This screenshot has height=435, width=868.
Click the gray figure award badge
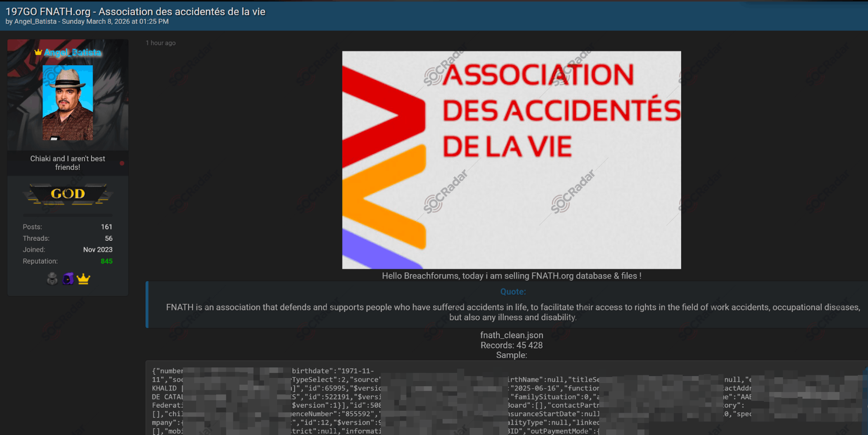coord(52,279)
